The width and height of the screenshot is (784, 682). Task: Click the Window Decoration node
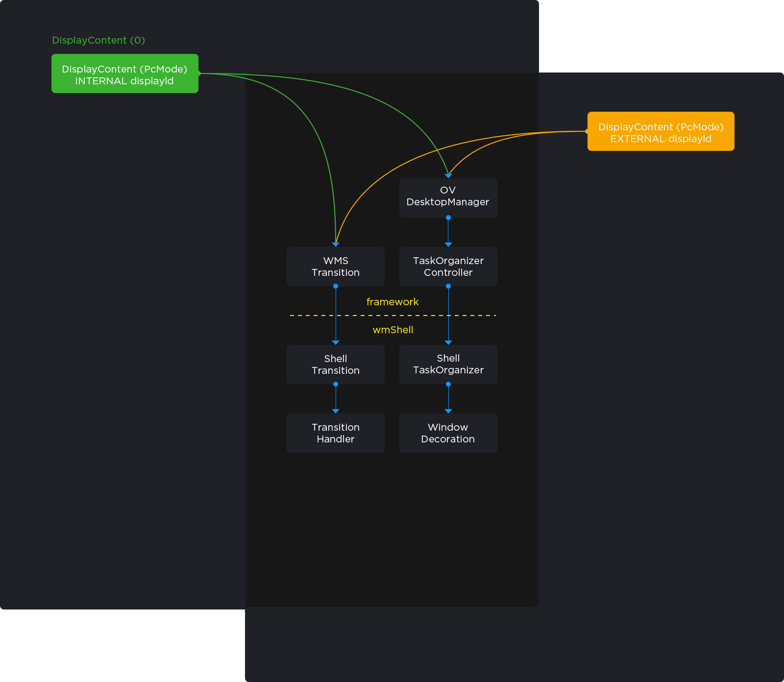point(448,433)
